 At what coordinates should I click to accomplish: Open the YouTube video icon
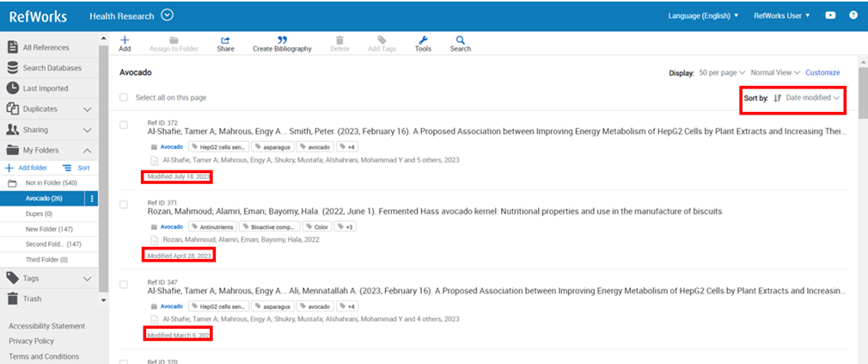coord(831,15)
